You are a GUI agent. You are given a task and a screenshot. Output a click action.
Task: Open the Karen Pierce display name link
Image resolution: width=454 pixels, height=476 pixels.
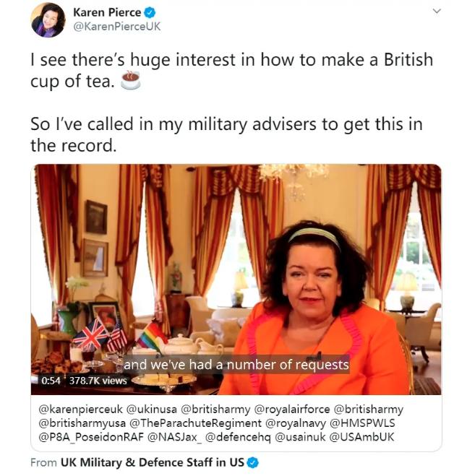(x=107, y=13)
